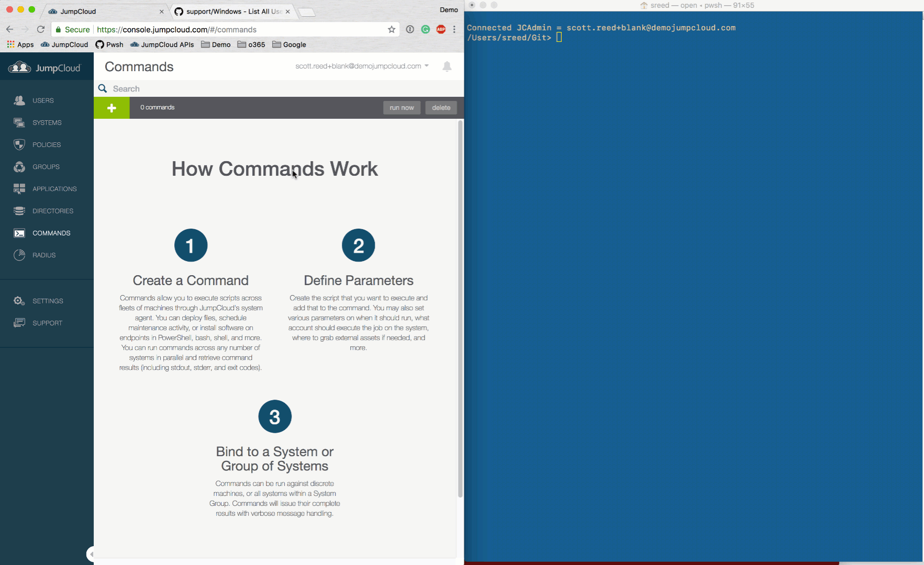
Task: Click the commands list vertical scrollbar
Action: coord(460,309)
